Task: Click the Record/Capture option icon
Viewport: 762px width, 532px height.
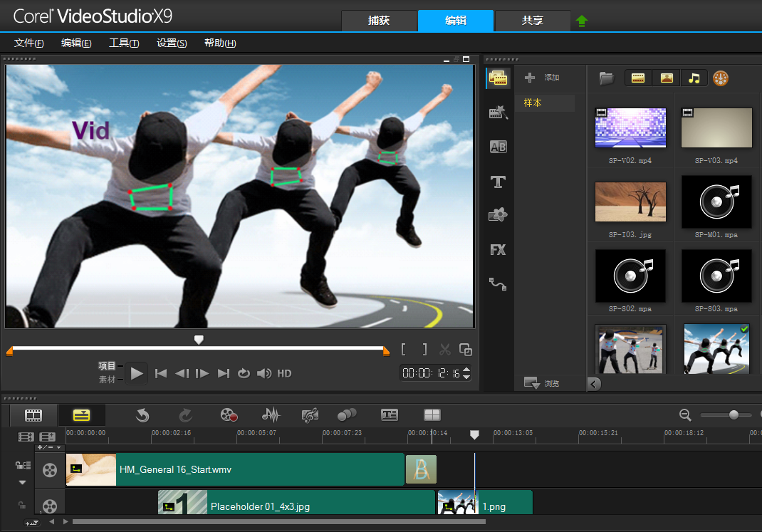Action: click(x=228, y=414)
